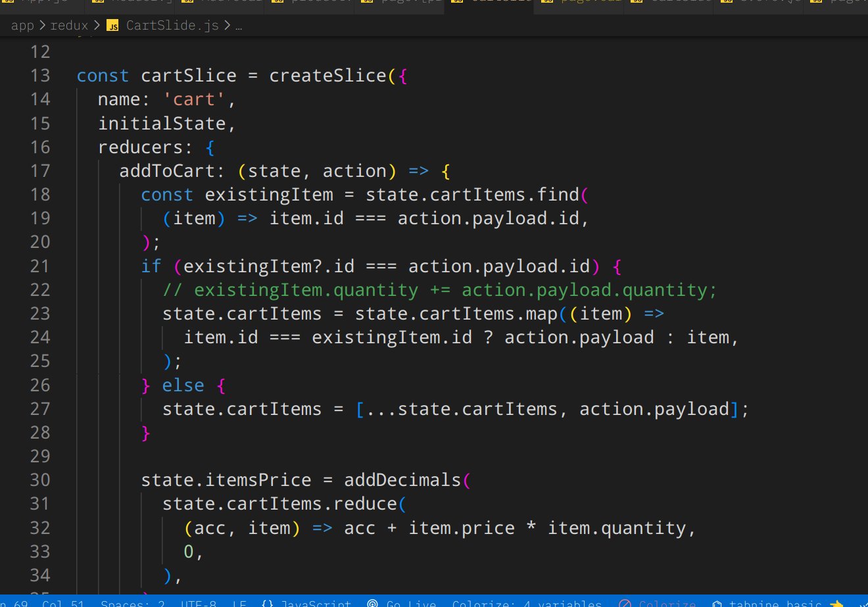Click the JS file icon in the breadcrumb
This screenshot has height=607, width=868.
[x=113, y=26]
